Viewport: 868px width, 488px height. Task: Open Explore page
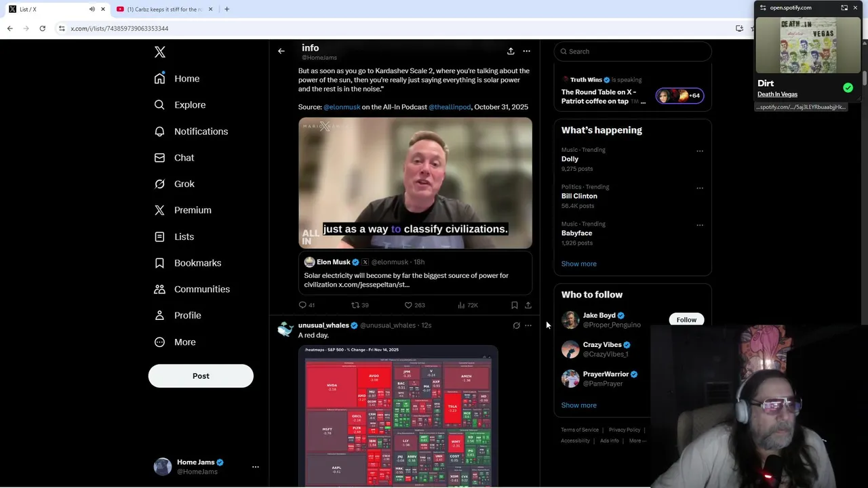pyautogui.click(x=180, y=105)
